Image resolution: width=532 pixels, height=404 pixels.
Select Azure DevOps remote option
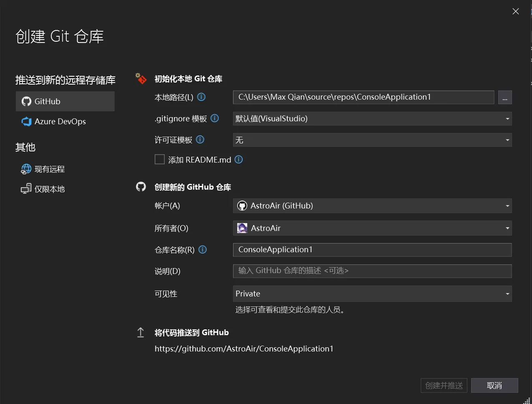[x=60, y=122]
